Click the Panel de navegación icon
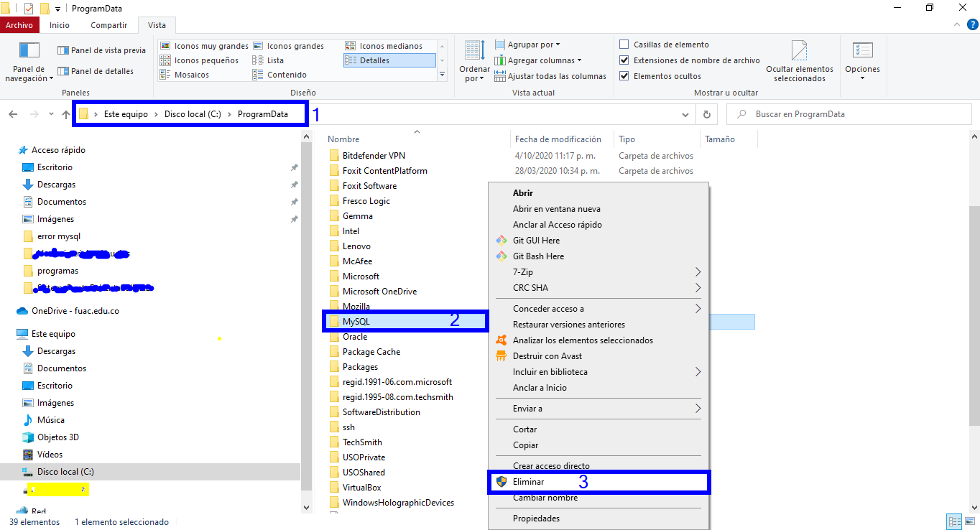This screenshot has height=530, width=980. click(29, 51)
